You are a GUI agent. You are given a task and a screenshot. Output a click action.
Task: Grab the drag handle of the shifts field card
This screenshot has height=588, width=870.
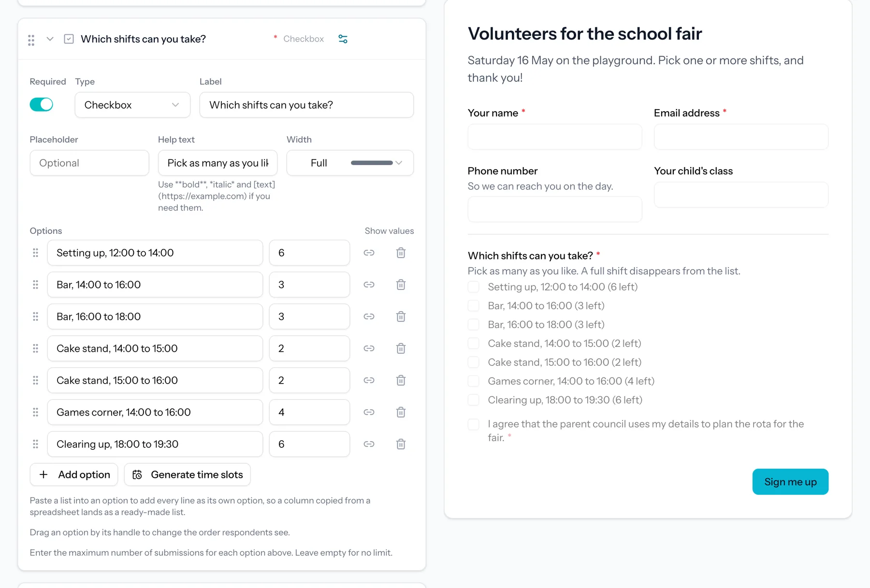[31, 40]
